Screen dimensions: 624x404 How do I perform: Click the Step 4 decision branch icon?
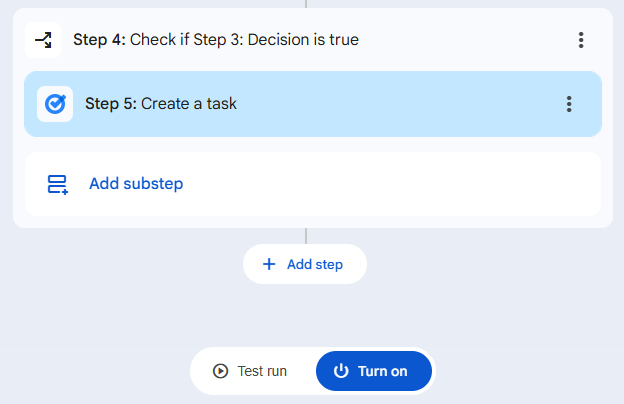[x=43, y=40]
